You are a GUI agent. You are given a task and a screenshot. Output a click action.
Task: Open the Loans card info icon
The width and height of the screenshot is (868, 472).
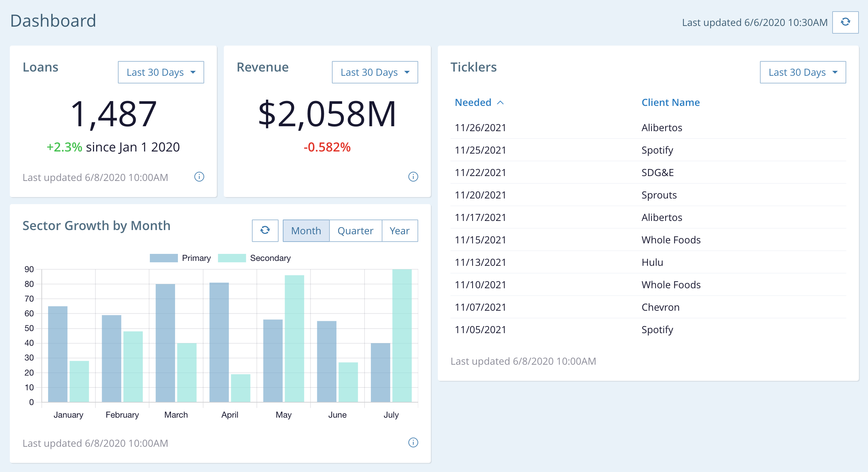(x=199, y=177)
